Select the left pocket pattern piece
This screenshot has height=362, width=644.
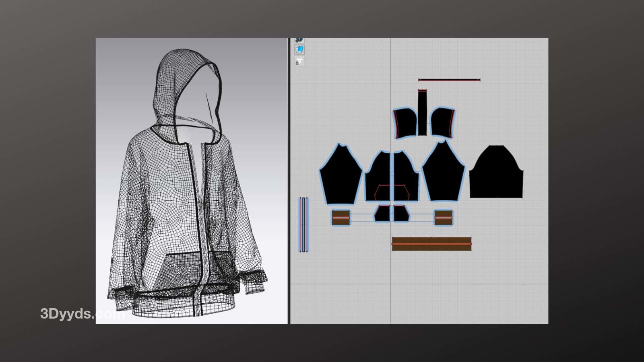point(382,214)
